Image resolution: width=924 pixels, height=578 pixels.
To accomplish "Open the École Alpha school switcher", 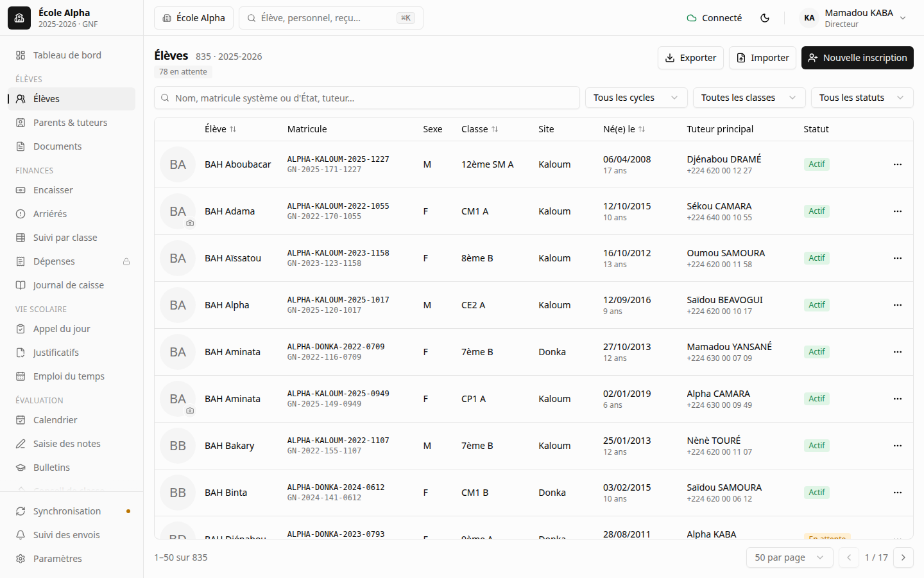I will coord(194,18).
